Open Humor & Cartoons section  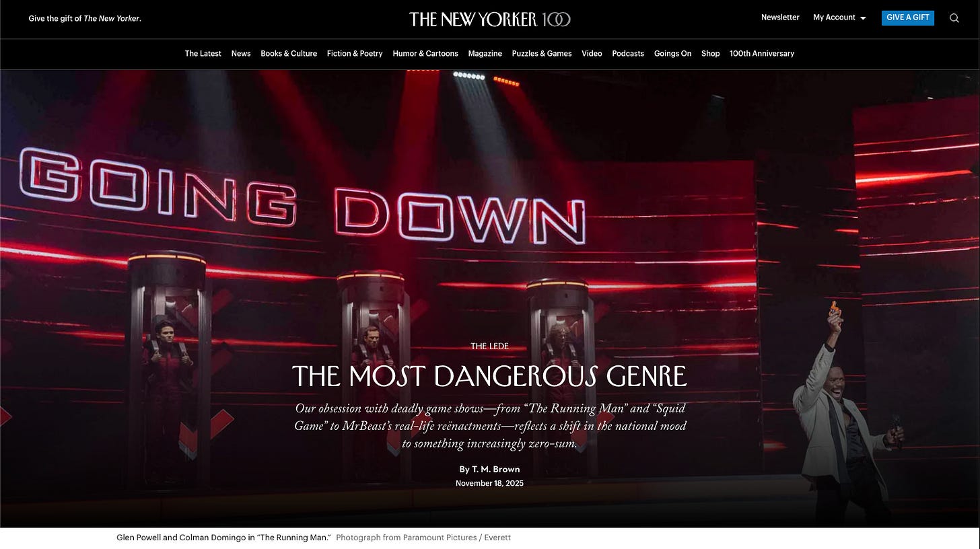(425, 54)
